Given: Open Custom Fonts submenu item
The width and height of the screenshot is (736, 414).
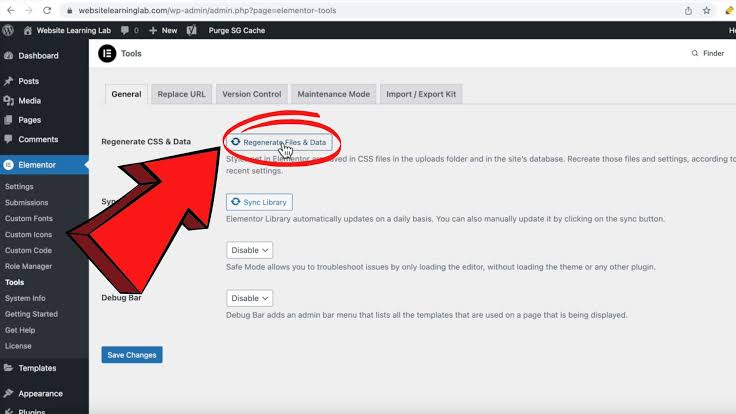Looking at the screenshot, I should (29, 218).
